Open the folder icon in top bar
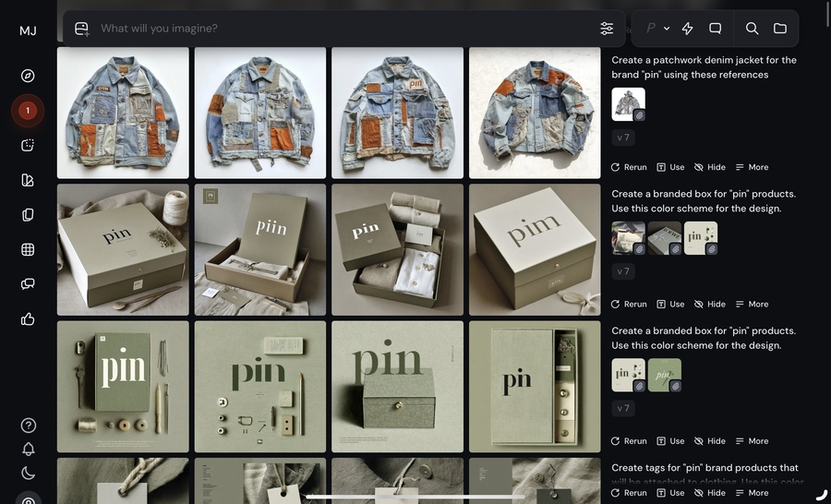 coord(780,29)
